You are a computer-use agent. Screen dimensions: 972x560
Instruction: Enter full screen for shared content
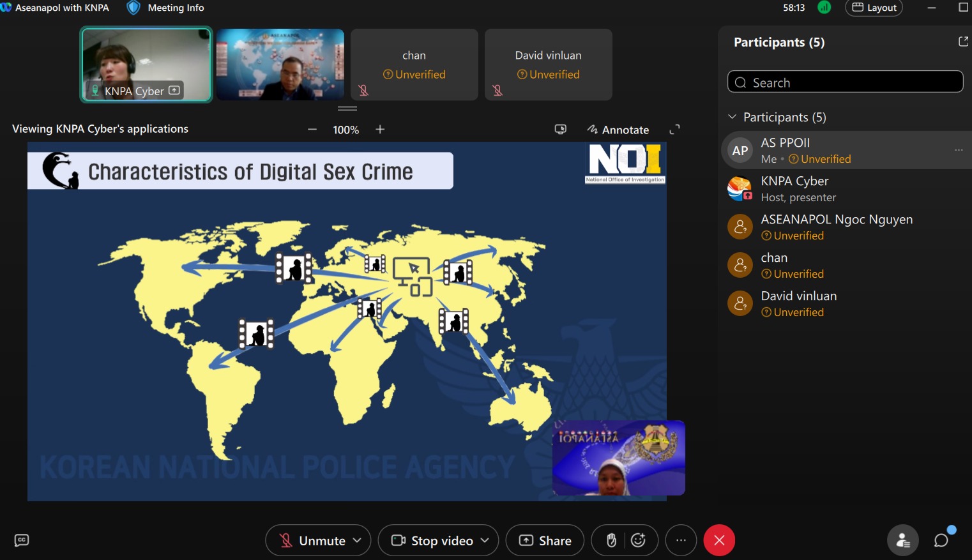(x=674, y=130)
